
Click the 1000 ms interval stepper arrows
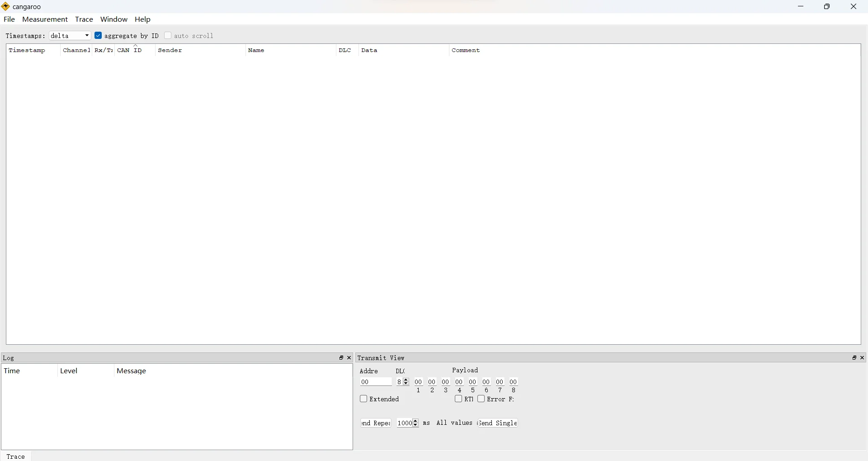click(416, 423)
